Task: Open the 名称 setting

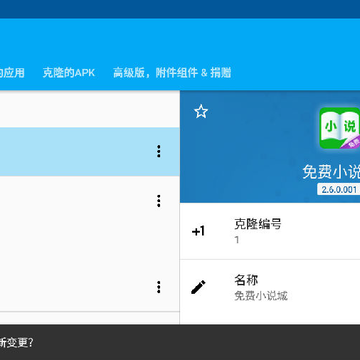Action: coord(270,287)
